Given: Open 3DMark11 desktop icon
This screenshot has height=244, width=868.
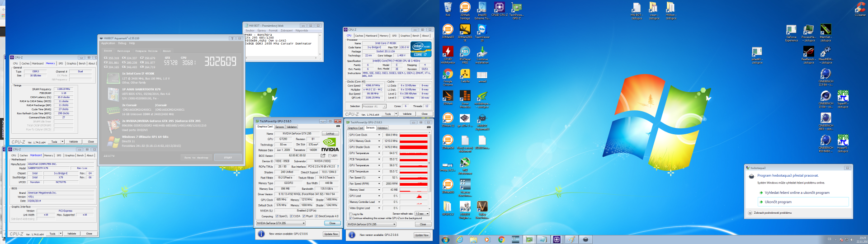Looking at the screenshot, I should [x=448, y=120].
